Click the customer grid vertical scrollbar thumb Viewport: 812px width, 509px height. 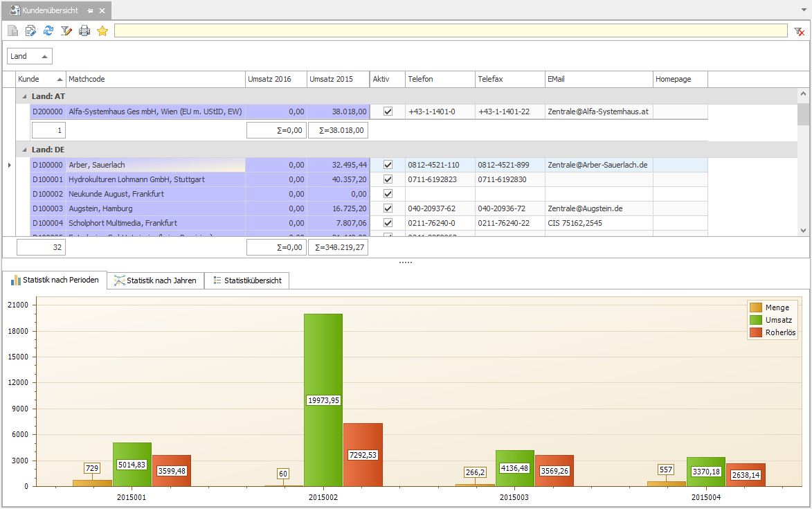point(803,114)
